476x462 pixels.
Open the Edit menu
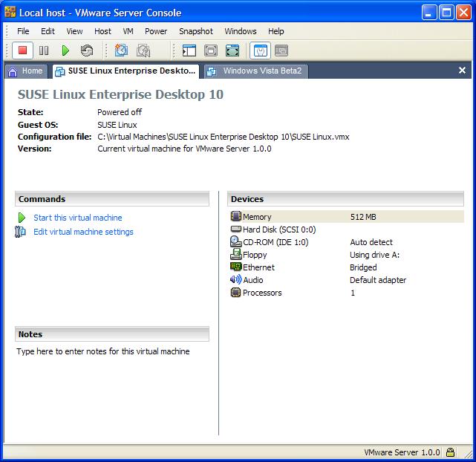pyautogui.click(x=48, y=31)
